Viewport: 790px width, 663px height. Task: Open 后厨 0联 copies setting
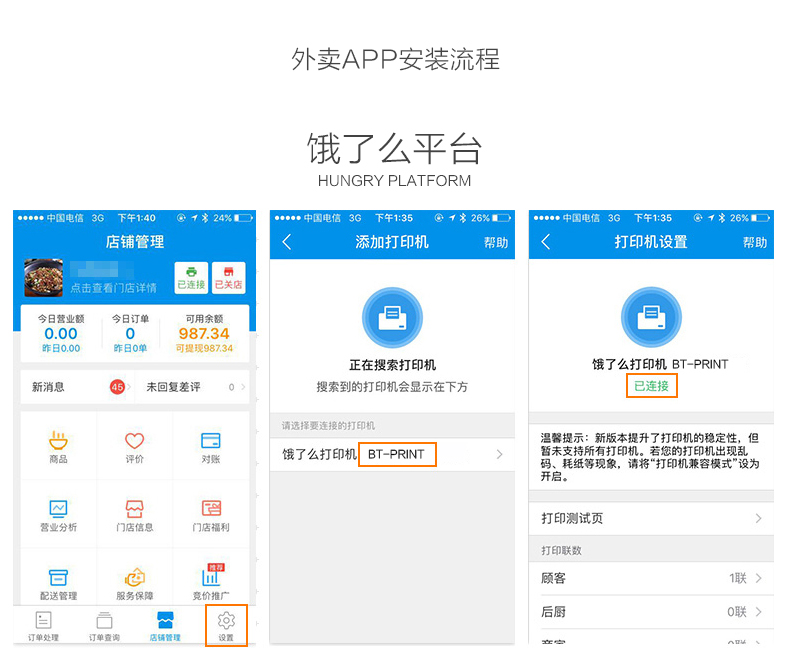coord(651,612)
